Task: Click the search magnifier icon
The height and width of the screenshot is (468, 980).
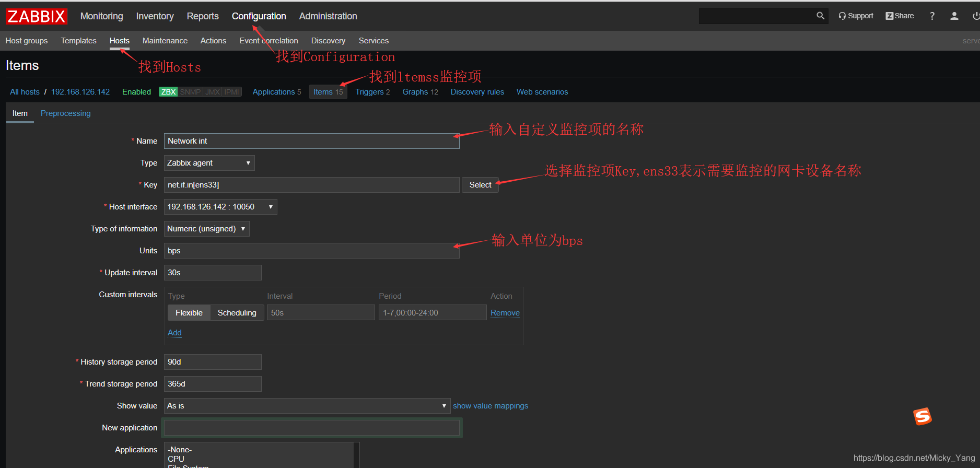Action: (x=820, y=16)
